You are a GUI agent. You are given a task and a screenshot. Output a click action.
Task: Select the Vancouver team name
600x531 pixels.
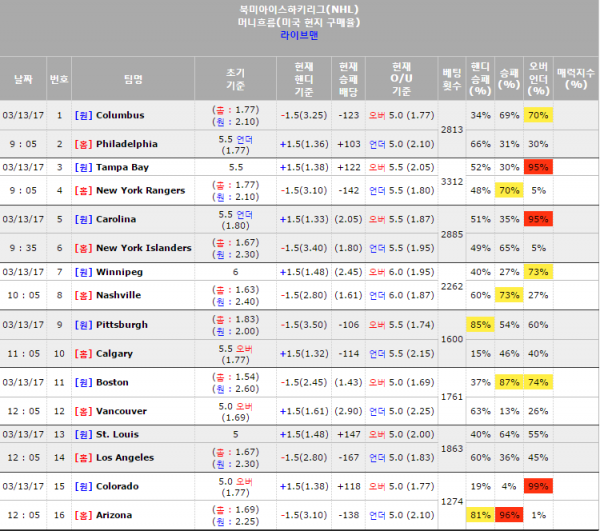point(121,411)
